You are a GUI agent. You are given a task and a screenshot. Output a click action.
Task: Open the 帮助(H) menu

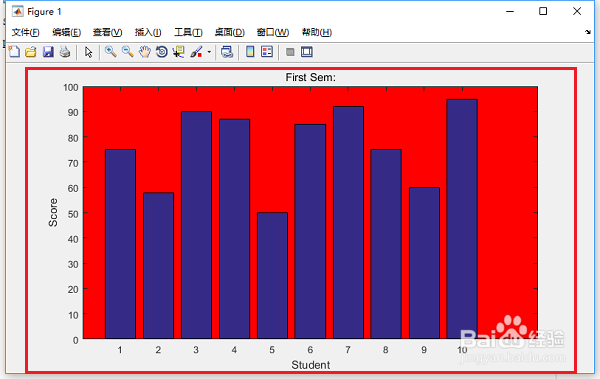pos(317,32)
